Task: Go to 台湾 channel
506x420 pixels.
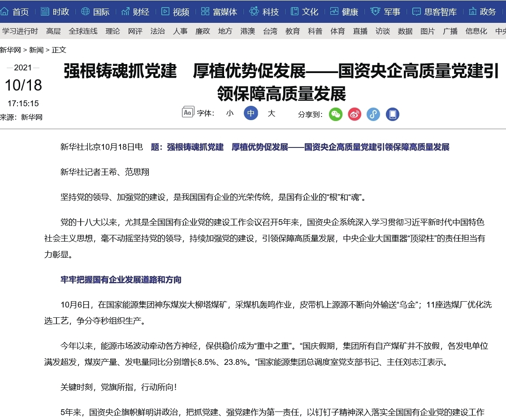Action: [270, 31]
